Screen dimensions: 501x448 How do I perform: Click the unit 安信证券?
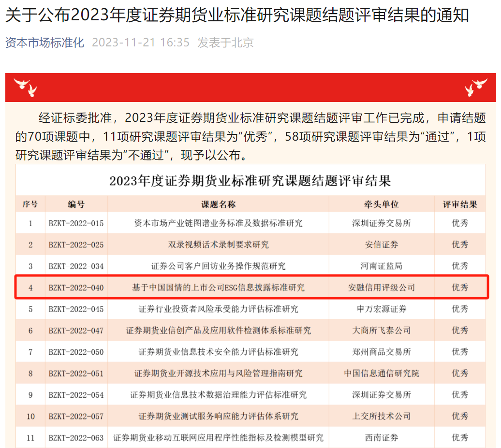tap(382, 245)
